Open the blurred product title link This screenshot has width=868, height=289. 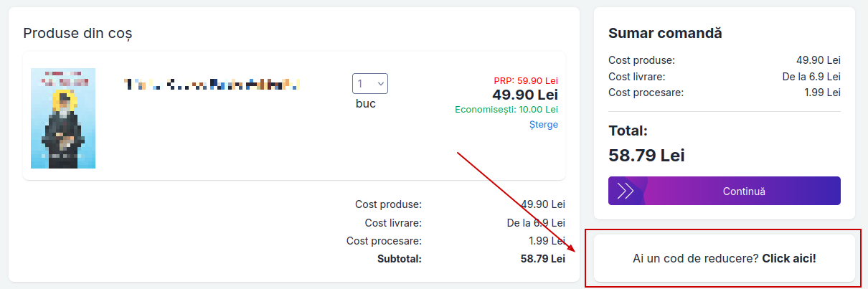click(x=212, y=85)
